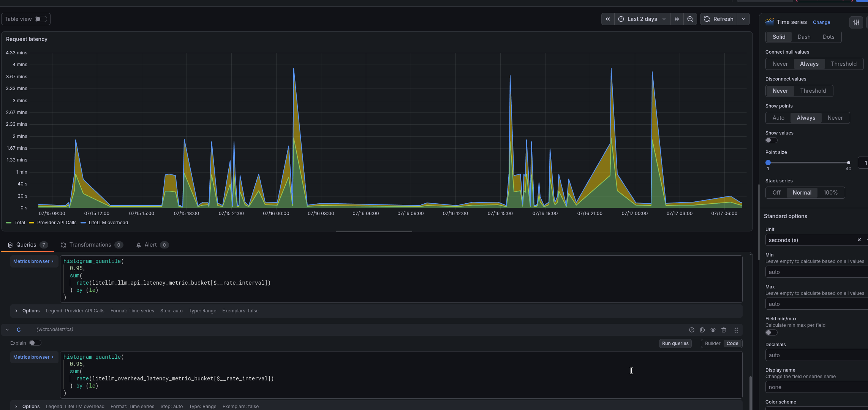Select Solid line style
The image size is (868, 410).
[x=779, y=37]
